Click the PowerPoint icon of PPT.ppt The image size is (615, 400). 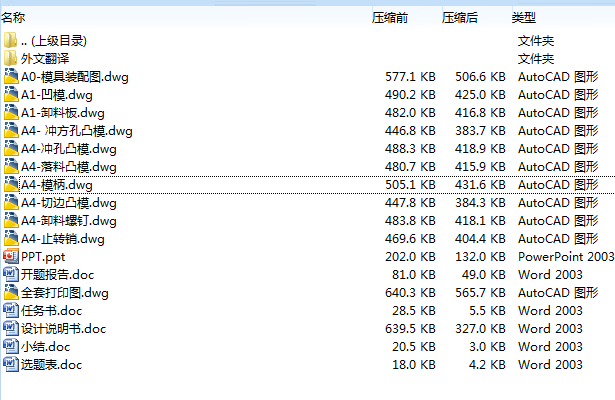(11, 256)
